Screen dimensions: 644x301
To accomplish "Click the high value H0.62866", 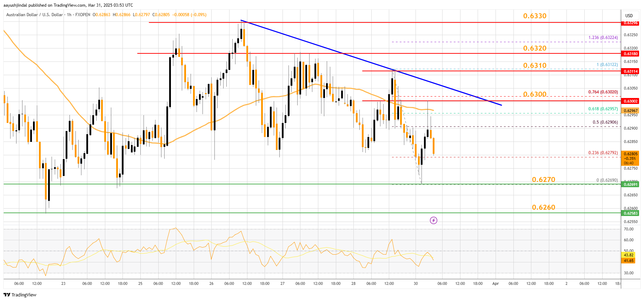I will (121, 15).
